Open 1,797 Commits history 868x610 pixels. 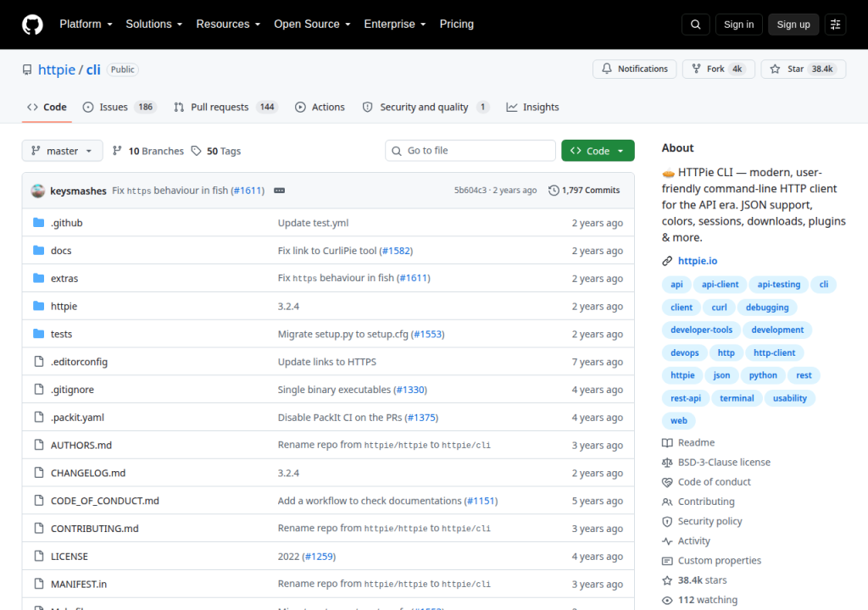[x=584, y=191]
